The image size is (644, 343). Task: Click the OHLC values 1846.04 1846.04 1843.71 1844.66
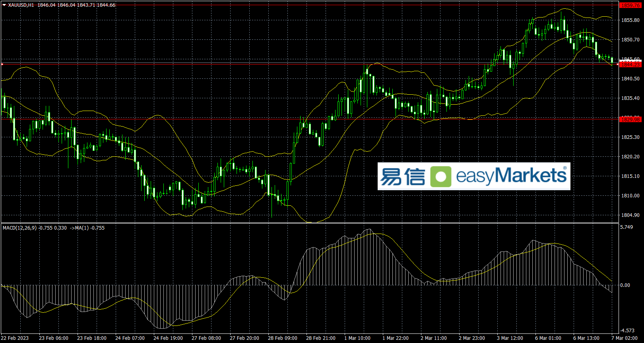[x=76, y=5]
